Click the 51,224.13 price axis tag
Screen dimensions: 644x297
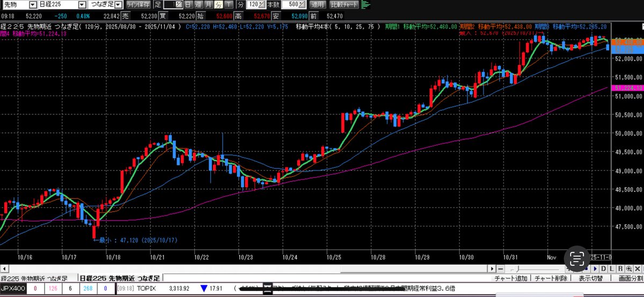click(627, 88)
